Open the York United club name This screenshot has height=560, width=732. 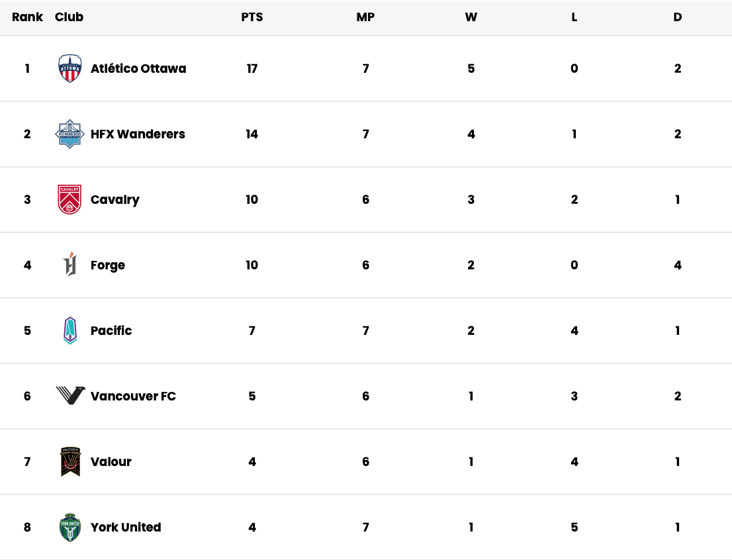click(126, 528)
